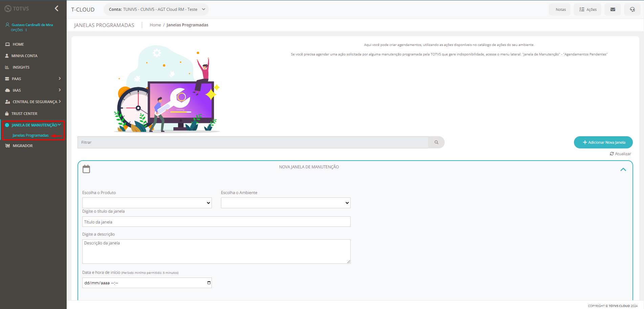Click the magnifier search button
Image resolution: width=644 pixels, height=309 pixels.
tap(436, 142)
